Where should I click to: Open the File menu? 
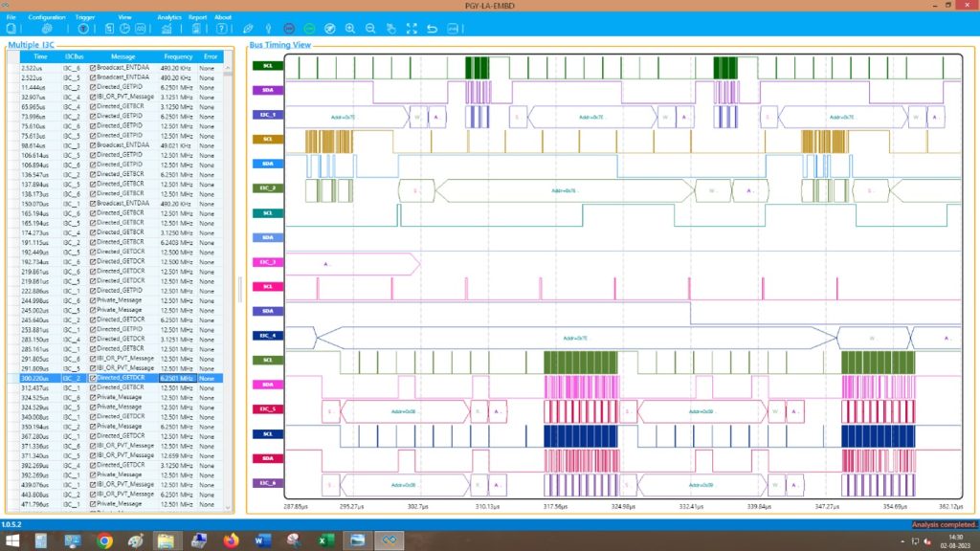[x=11, y=16]
